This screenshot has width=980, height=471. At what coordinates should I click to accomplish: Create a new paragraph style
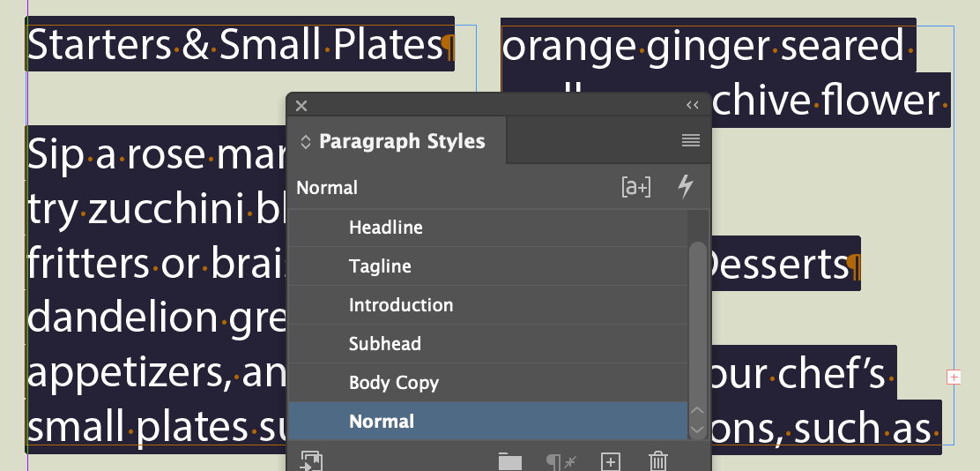coord(611,462)
